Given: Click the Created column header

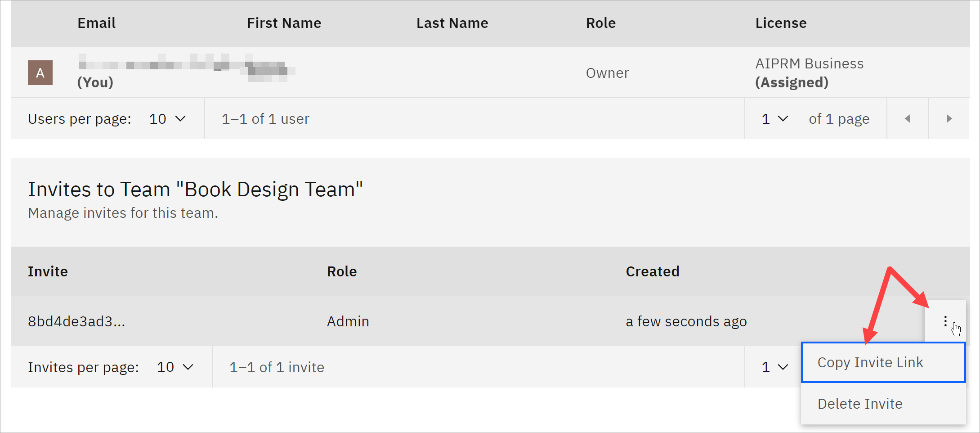Looking at the screenshot, I should point(652,272).
